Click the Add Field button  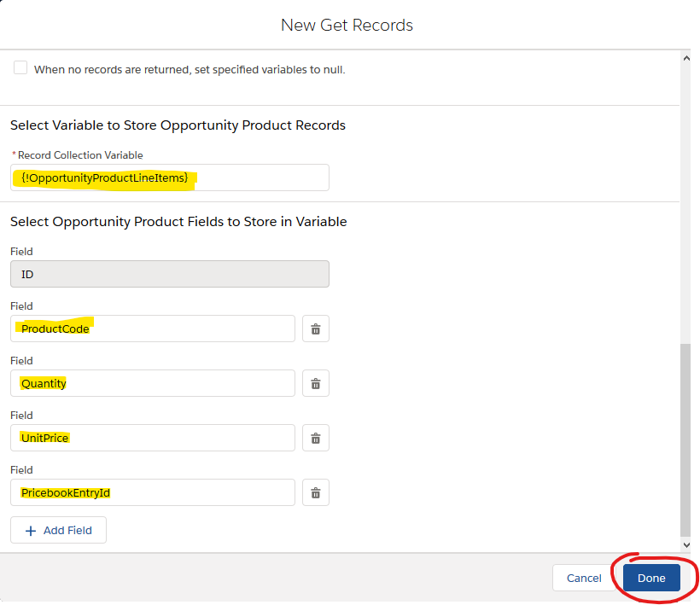(59, 530)
